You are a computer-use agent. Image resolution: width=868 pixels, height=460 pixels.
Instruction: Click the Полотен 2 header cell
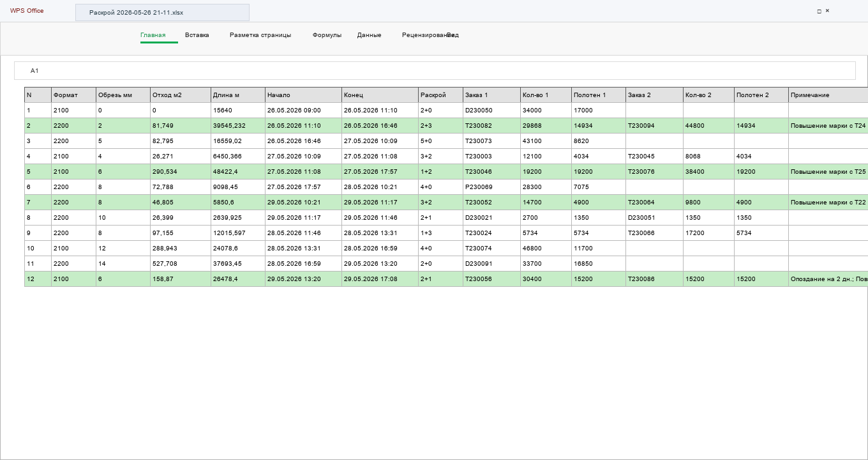click(761, 95)
